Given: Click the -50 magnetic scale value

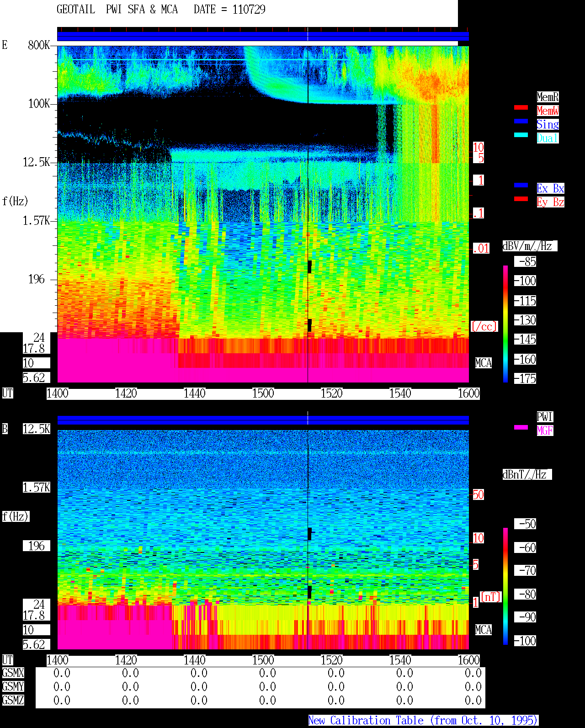Looking at the screenshot, I should (x=525, y=524).
